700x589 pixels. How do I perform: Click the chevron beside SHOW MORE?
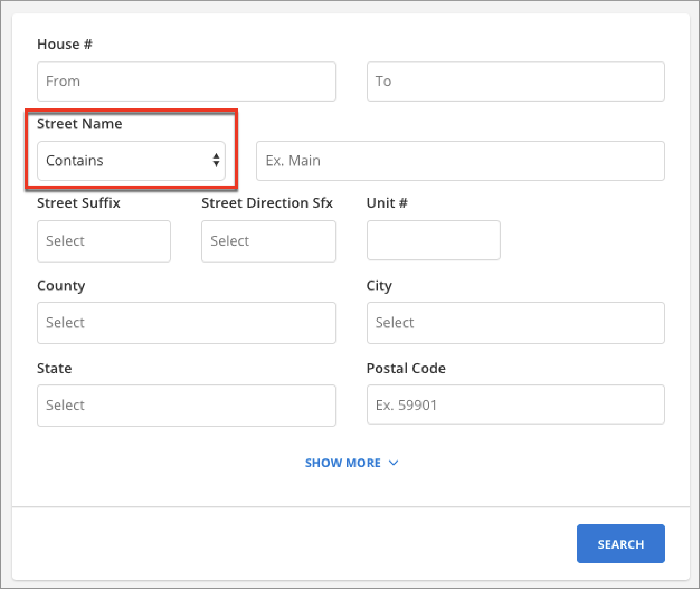(394, 463)
